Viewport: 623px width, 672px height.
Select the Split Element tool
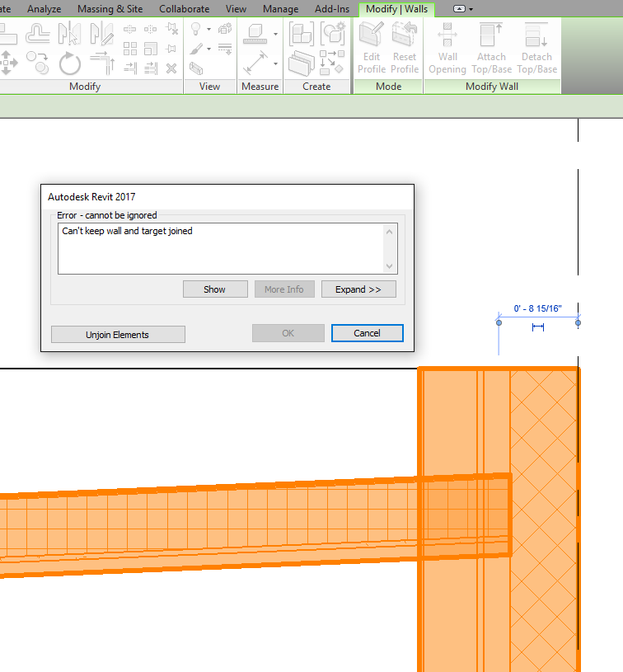[130, 29]
